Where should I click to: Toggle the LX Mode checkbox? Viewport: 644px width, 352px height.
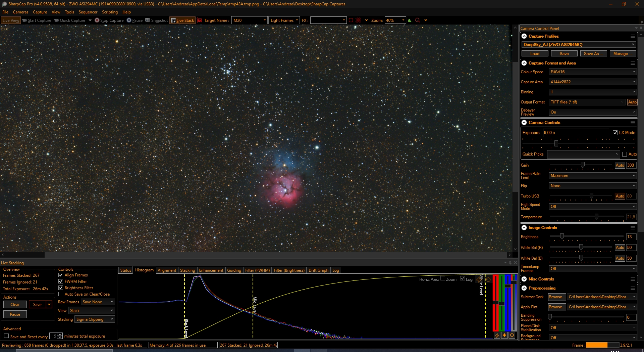(615, 133)
